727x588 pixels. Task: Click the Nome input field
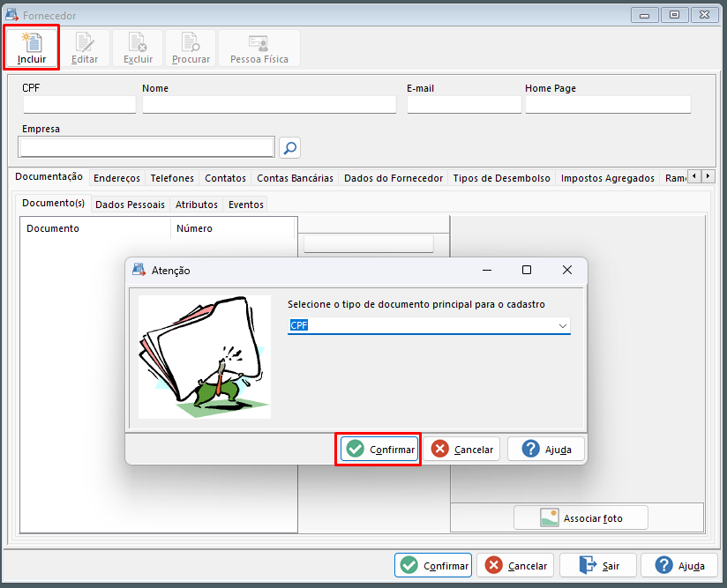click(269, 105)
